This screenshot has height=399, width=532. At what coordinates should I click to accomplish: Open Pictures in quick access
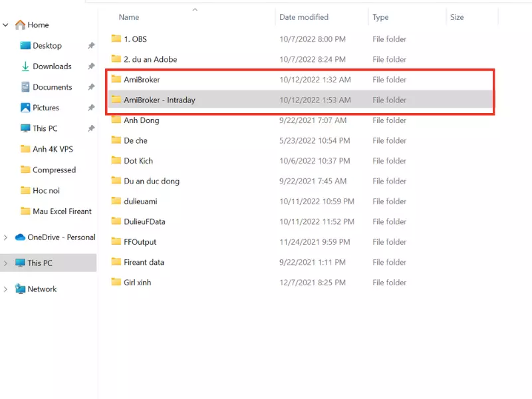click(46, 108)
